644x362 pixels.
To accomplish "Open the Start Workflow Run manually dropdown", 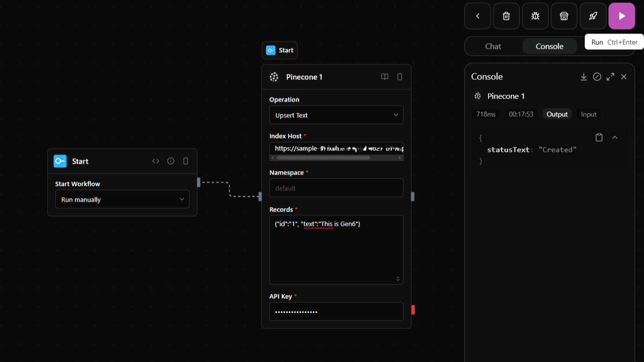I will tap(122, 199).
